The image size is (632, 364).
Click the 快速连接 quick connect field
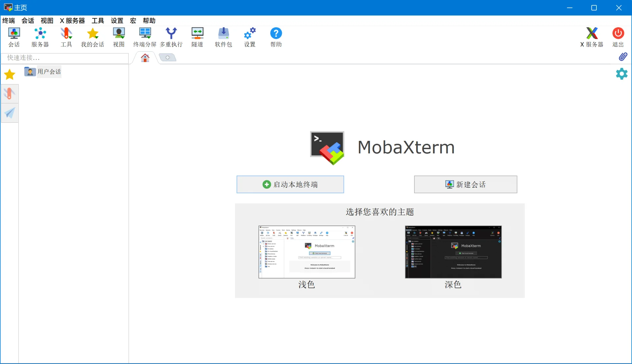(x=65, y=58)
